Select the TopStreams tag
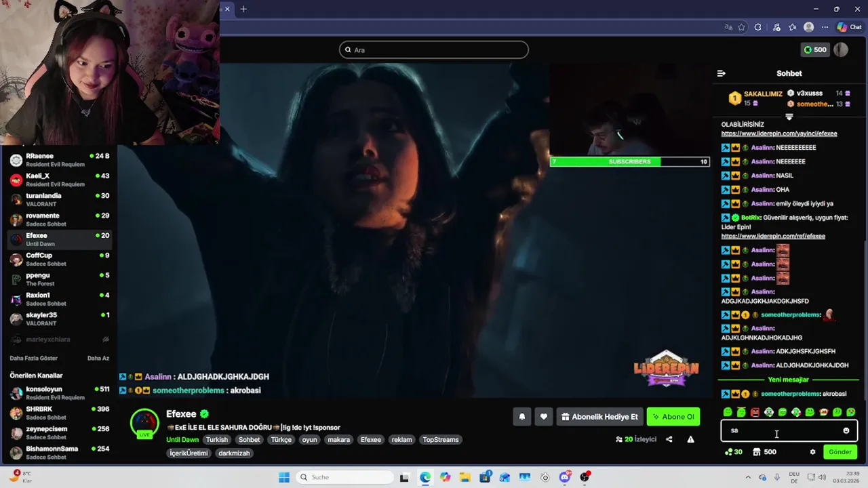868x488 pixels. click(441, 440)
